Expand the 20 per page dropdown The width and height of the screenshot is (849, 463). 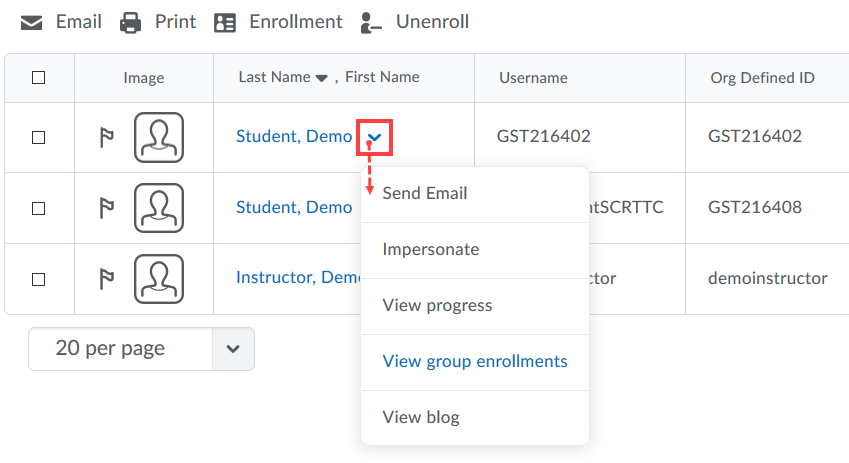[x=233, y=349]
